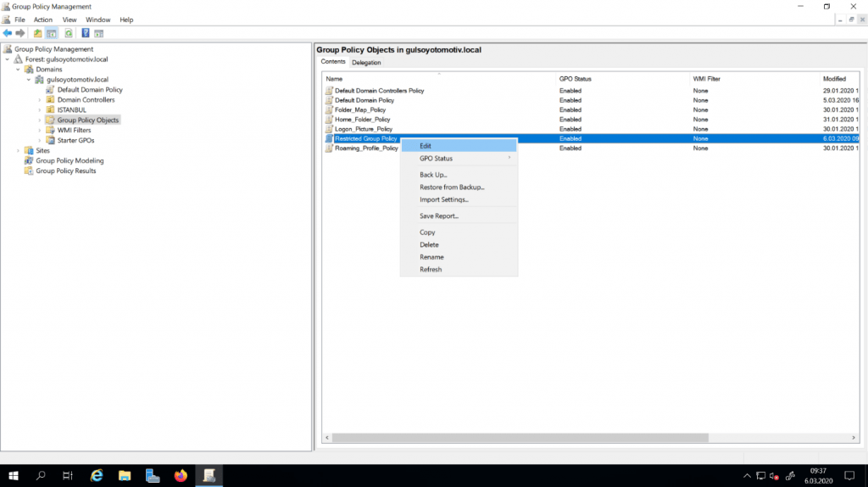Expand the WMI Filters node

pyautogui.click(x=40, y=131)
